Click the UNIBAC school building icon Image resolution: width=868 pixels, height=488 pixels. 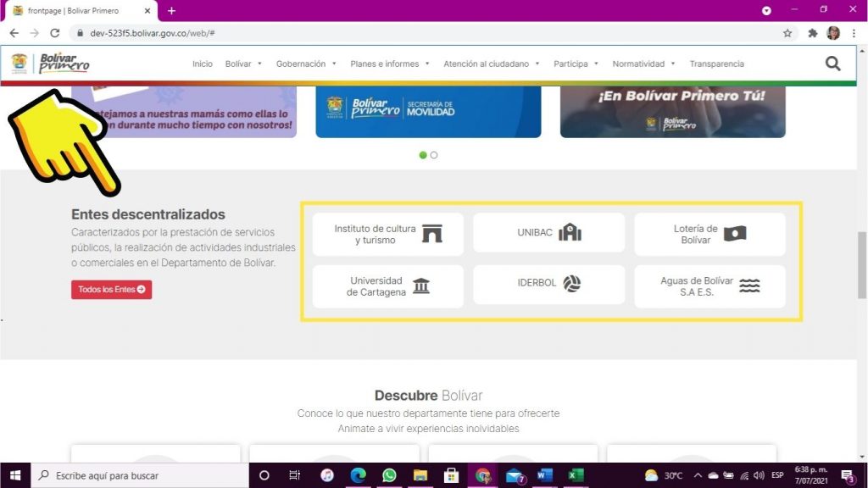click(x=570, y=232)
